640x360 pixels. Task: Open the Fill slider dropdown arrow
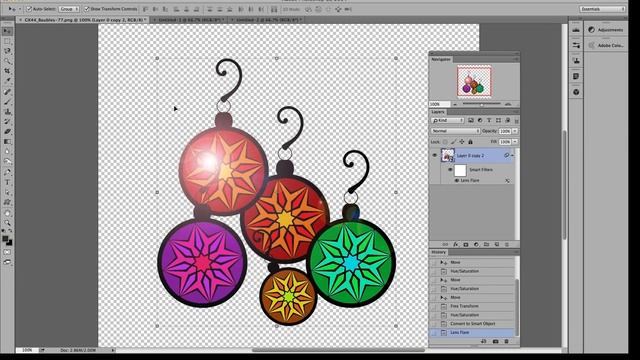coord(515,142)
